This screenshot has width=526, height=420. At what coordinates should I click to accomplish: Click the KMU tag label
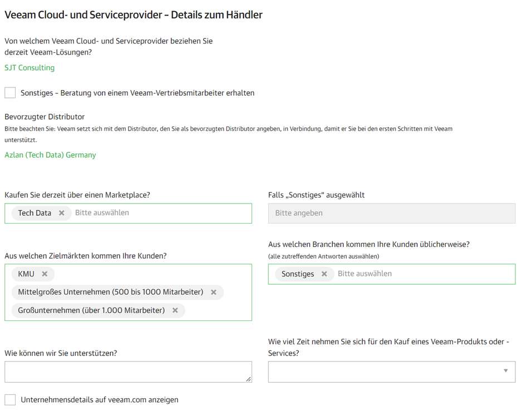click(x=26, y=274)
